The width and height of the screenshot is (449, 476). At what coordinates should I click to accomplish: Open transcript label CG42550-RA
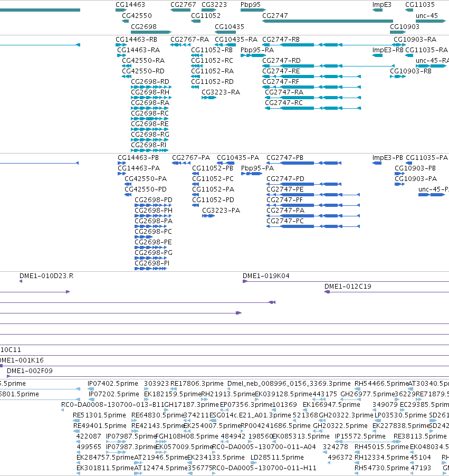pyautogui.click(x=143, y=60)
